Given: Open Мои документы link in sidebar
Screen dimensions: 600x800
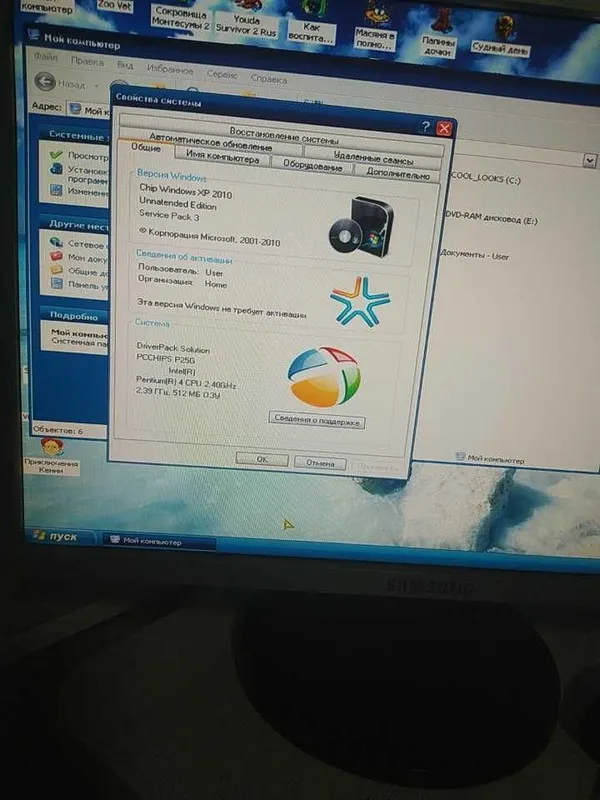Looking at the screenshot, I should 88,258.
